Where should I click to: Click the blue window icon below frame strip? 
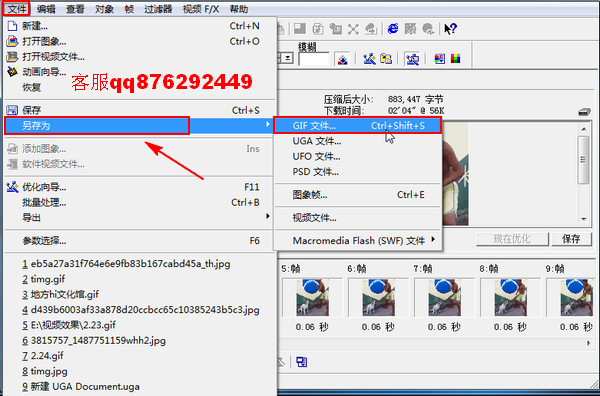click(x=302, y=362)
